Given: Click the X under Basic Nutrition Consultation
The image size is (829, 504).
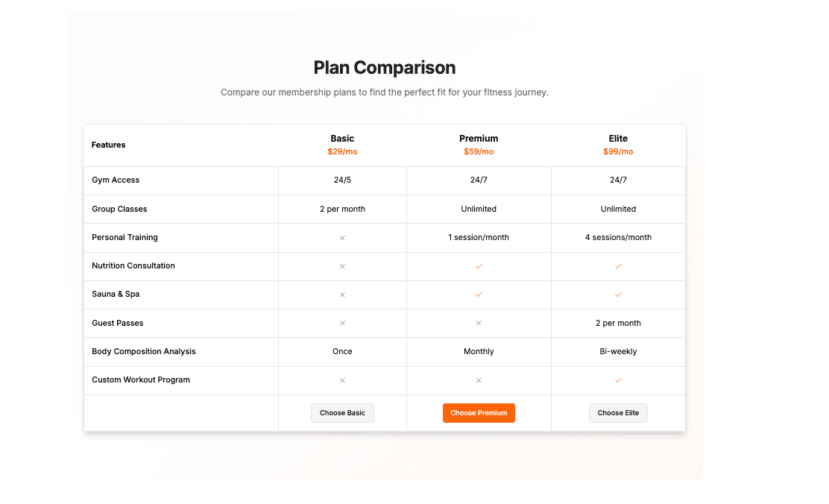Looking at the screenshot, I should point(342,266).
